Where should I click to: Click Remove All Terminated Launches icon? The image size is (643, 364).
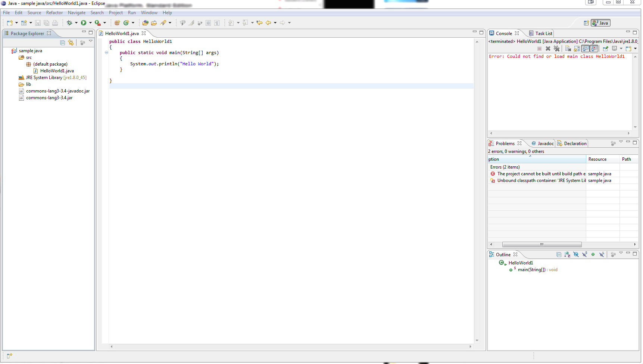point(556,48)
